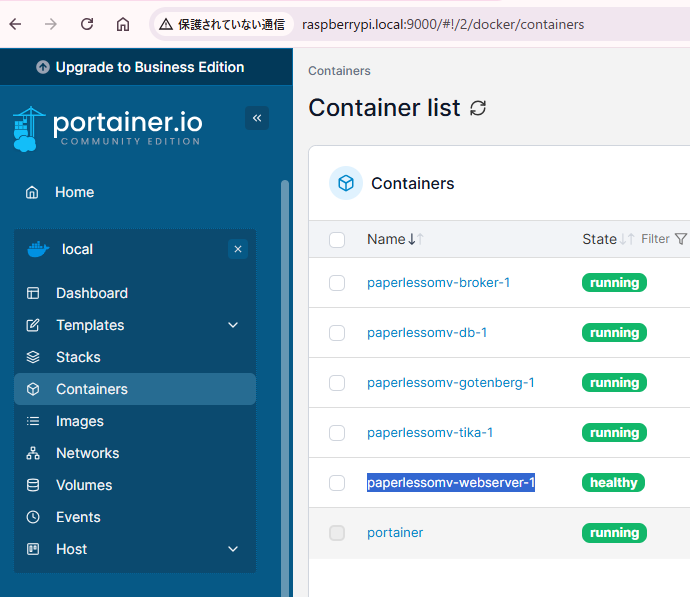Image resolution: width=690 pixels, height=597 pixels.
Task: Click the upgrade arrow icon in the banner
Action: click(43, 67)
